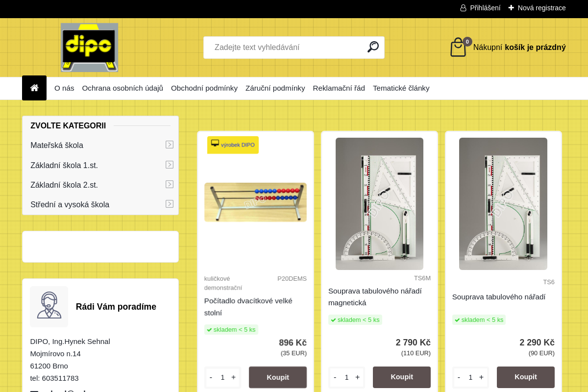The width and height of the screenshot is (588, 392).
Task: Click the home icon in navigation bar
Action: 34,88
